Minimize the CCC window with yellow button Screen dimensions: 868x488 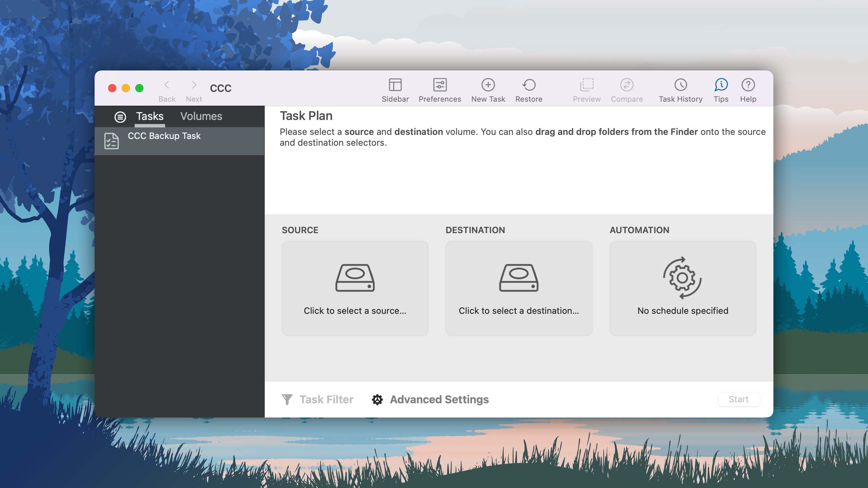(x=126, y=88)
